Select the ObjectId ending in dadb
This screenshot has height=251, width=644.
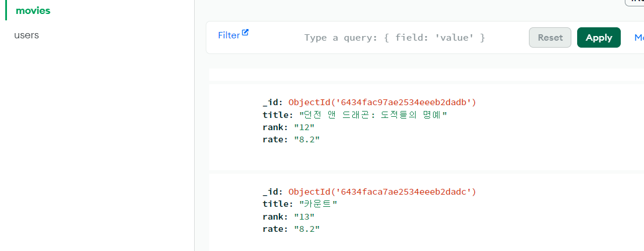(x=382, y=102)
